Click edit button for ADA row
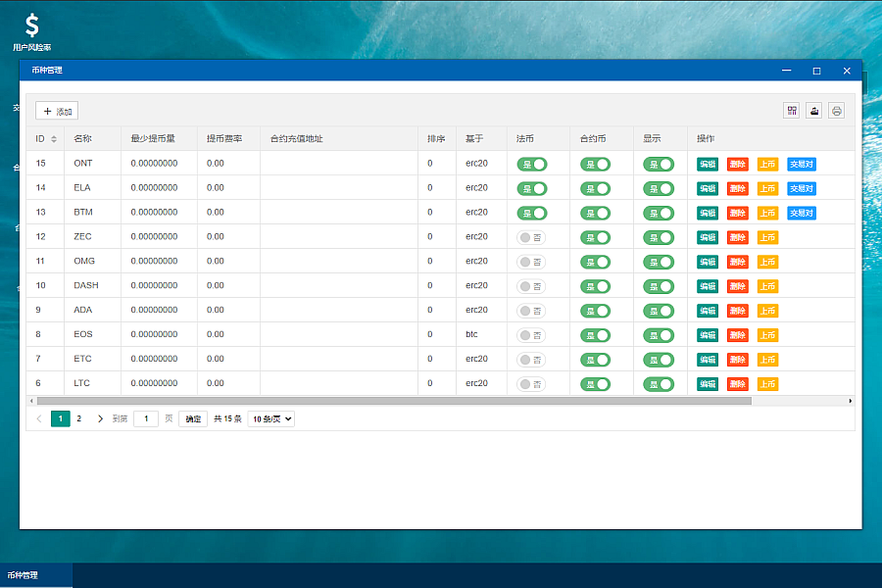This screenshot has height=588, width=882. tap(708, 312)
